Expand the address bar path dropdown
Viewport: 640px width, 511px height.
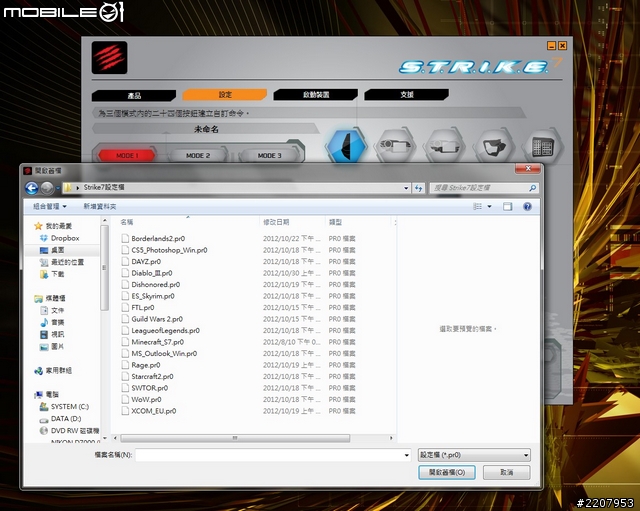click(406, 188)
